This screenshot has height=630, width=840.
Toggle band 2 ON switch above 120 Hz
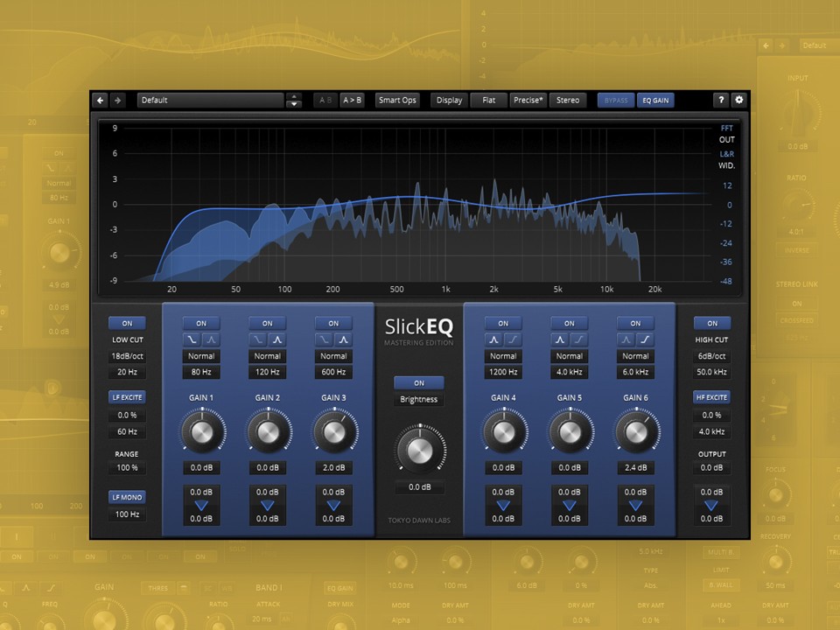tap(268, 323)
